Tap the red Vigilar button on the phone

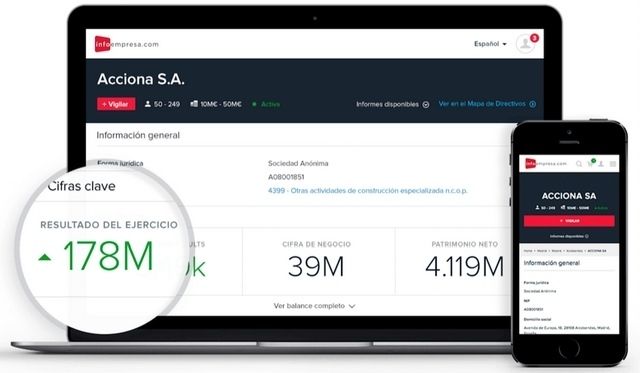pyautogui.click(x=569, y=221)
